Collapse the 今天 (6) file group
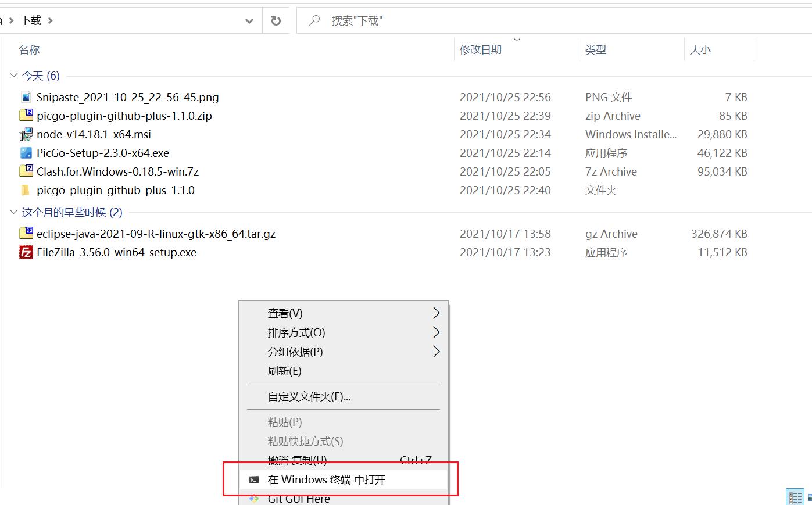The width and height of the screenshot is (812, 505). click(x=13, y=76)
